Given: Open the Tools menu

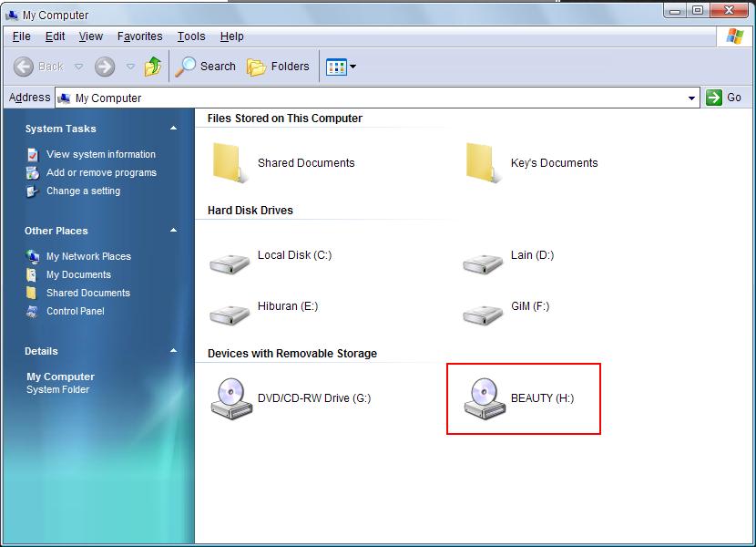Looking at the screenshot, I should point(191,36).
